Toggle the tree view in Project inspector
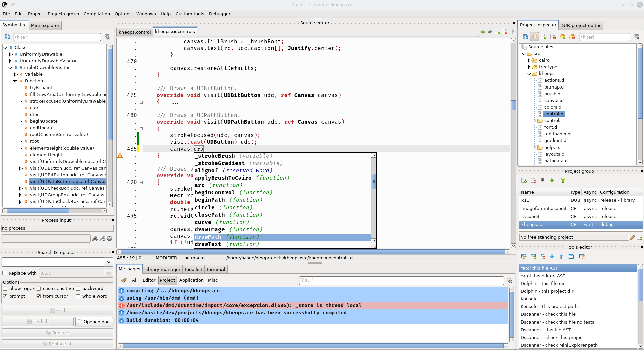Viewport: 644px width, 350px height. point(534,37)
